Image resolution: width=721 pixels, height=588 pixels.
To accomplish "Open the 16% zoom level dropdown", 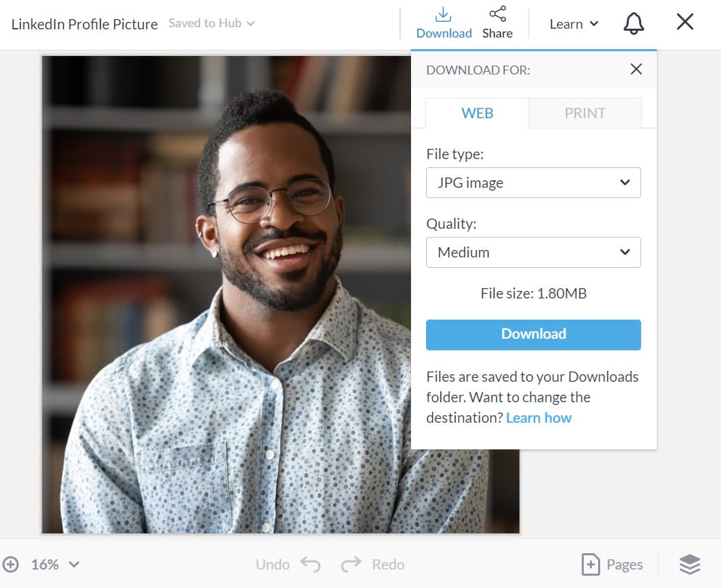I will [x=55, y=564].
